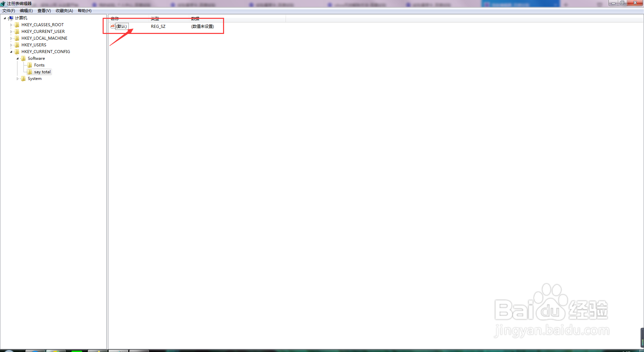Select the HKEY_USERS key label
Image resolution: width=644 pixels, height=352 pixels.
(x=34, y=45)
